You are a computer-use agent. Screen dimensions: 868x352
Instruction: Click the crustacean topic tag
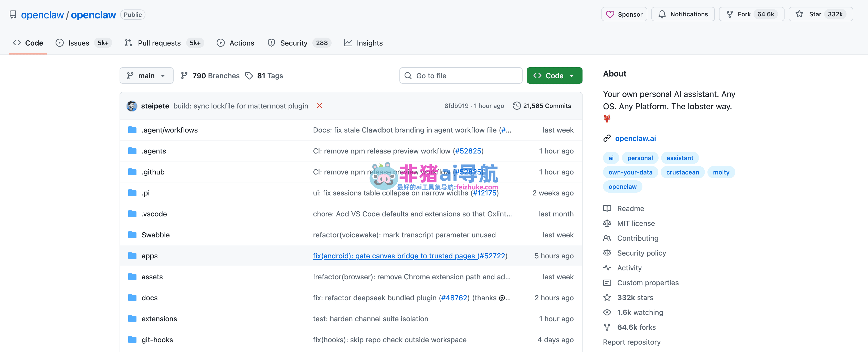(682, 172)
